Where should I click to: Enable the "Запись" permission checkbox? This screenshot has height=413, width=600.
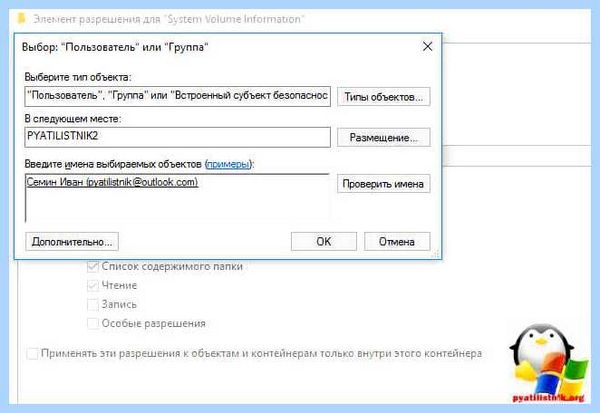(x=93, y=305)
